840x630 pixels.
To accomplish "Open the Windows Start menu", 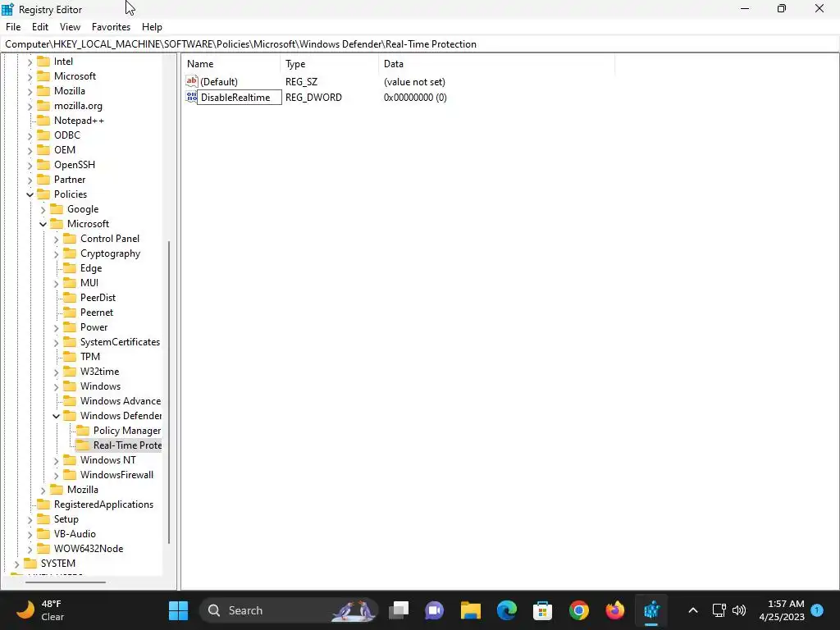I will (178, 610).
